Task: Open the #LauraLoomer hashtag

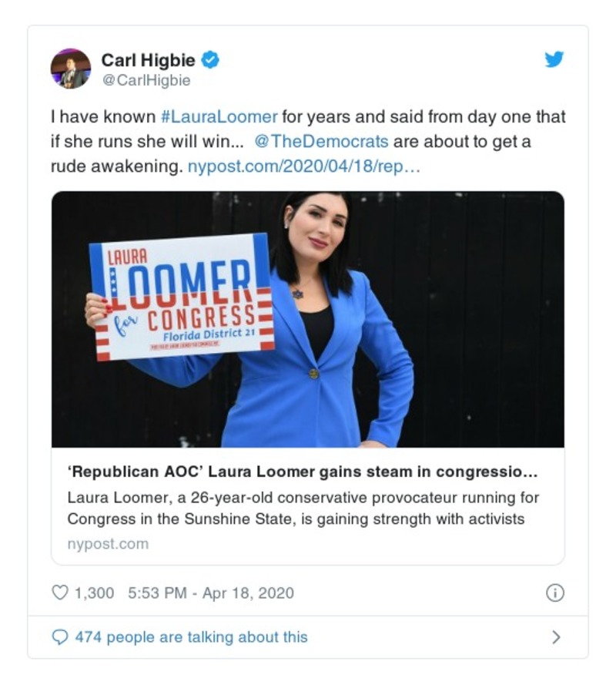Action: tap(219, 117)
